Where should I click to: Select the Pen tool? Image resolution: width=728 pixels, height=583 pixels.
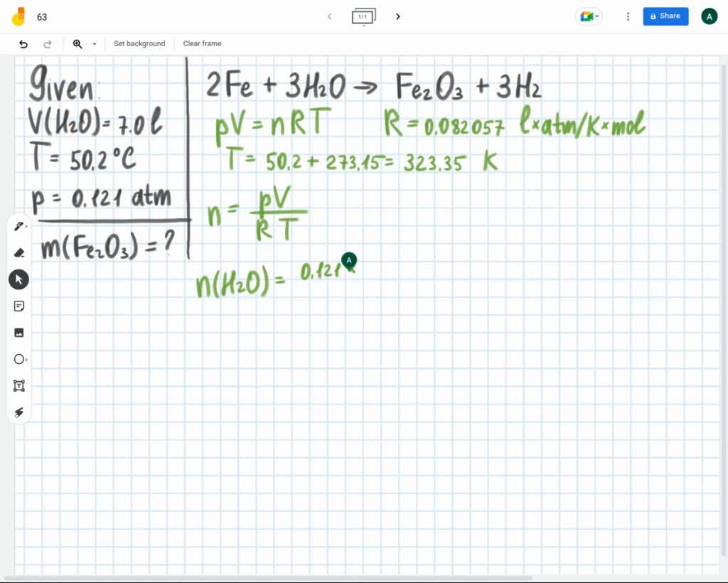point(18,225)
